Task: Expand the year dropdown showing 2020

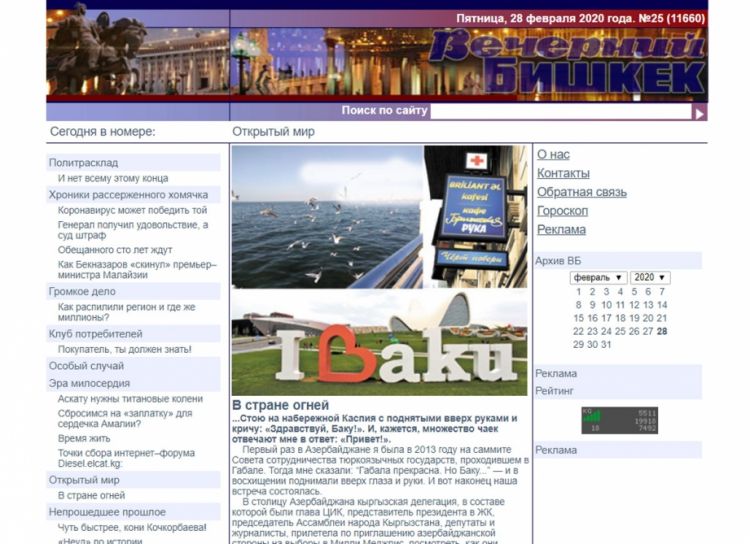Action: (649, 277)
